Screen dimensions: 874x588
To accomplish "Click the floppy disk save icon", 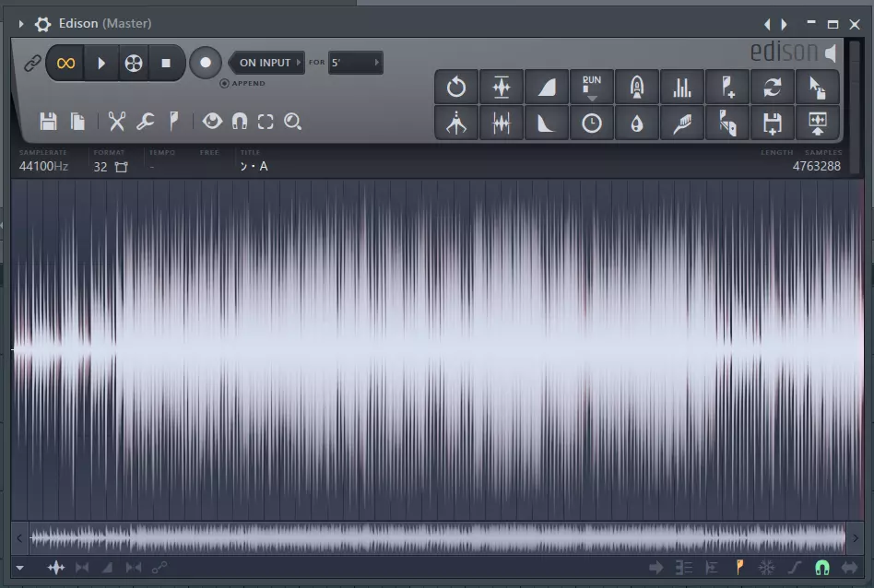I will pyautogui.click(x=48, y=122).
